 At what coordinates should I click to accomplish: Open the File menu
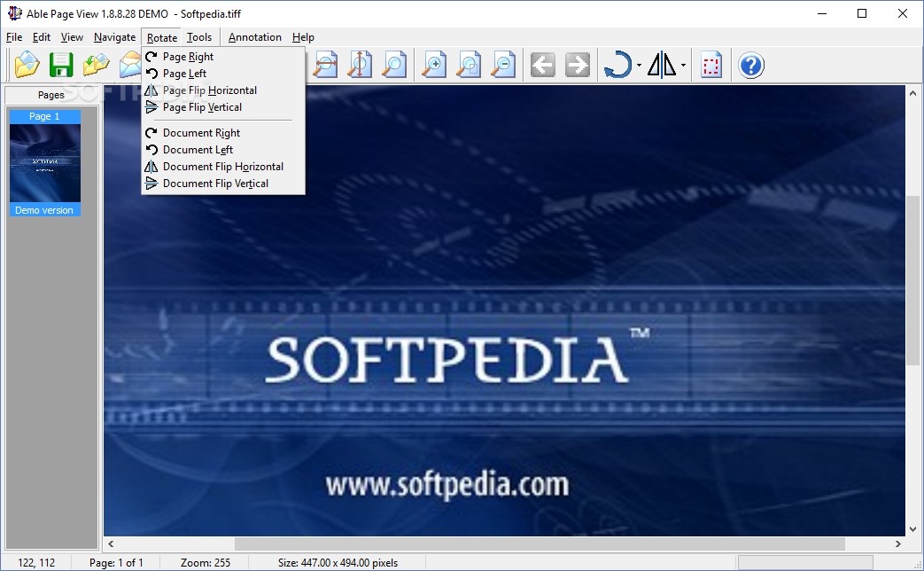tap(14, 37)
